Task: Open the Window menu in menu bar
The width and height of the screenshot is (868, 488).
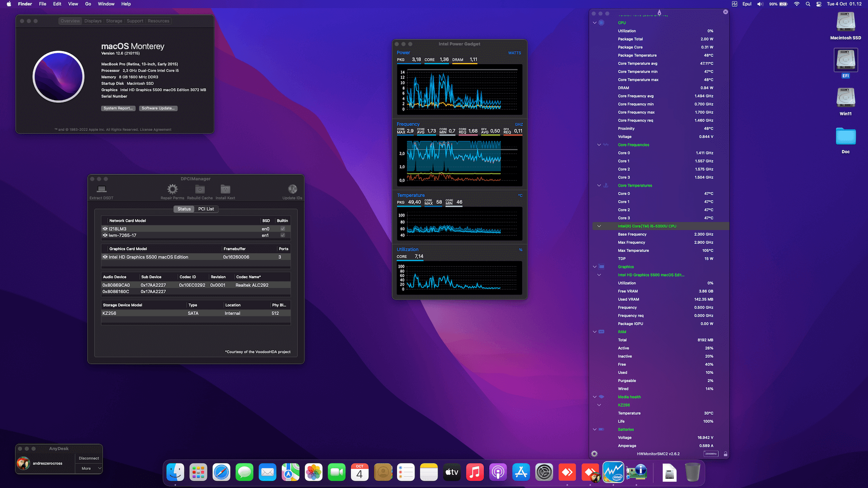Action: tap(106, 4)
